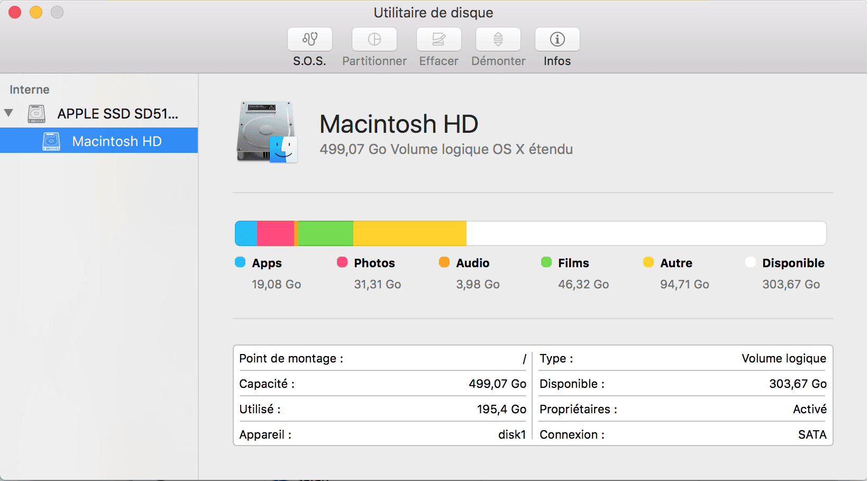868x481 pixels.
Task: Click the 19,08 Go Apps value
Action: pos(276,284)
